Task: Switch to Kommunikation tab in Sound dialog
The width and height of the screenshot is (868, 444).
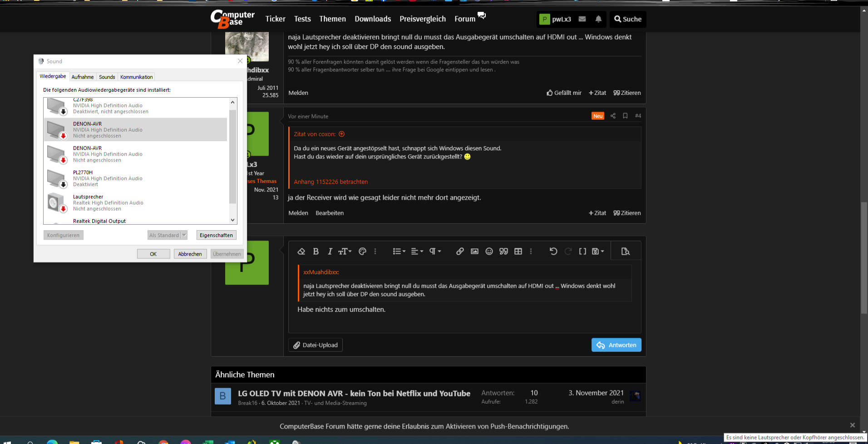Action: pyautogui.click(x=136, y=77)
